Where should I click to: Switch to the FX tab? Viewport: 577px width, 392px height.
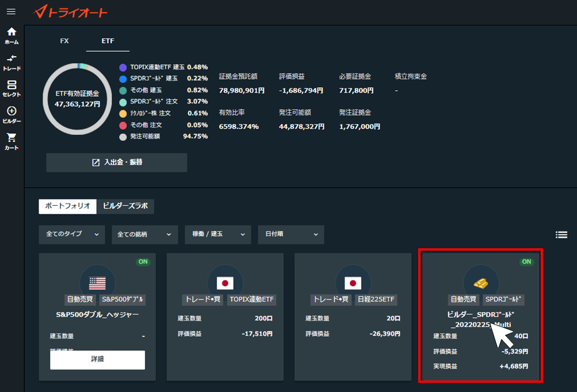coord(64,41)
